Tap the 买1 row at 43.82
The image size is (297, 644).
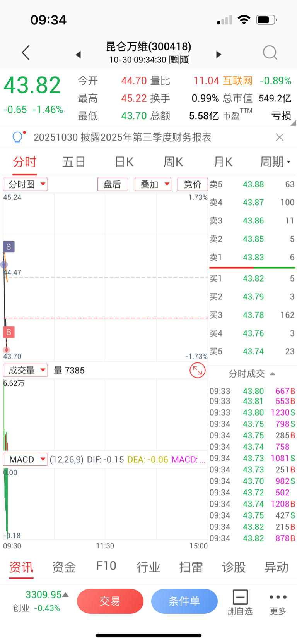coord(252,278)
